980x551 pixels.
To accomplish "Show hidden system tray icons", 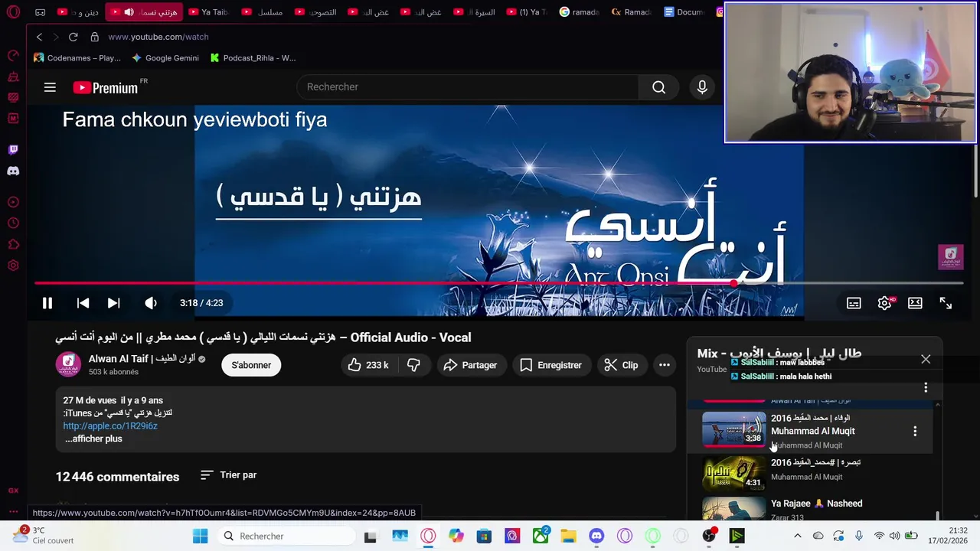I will (799, 536).
